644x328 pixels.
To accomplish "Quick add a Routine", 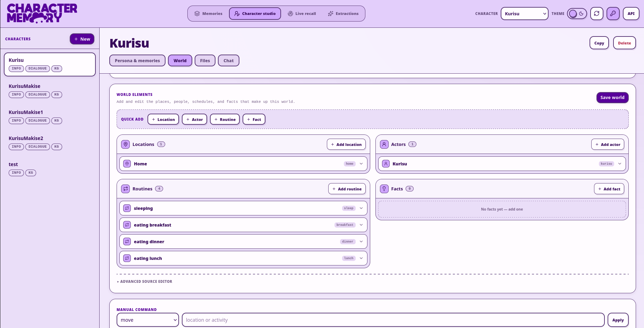I will point(225,119).
